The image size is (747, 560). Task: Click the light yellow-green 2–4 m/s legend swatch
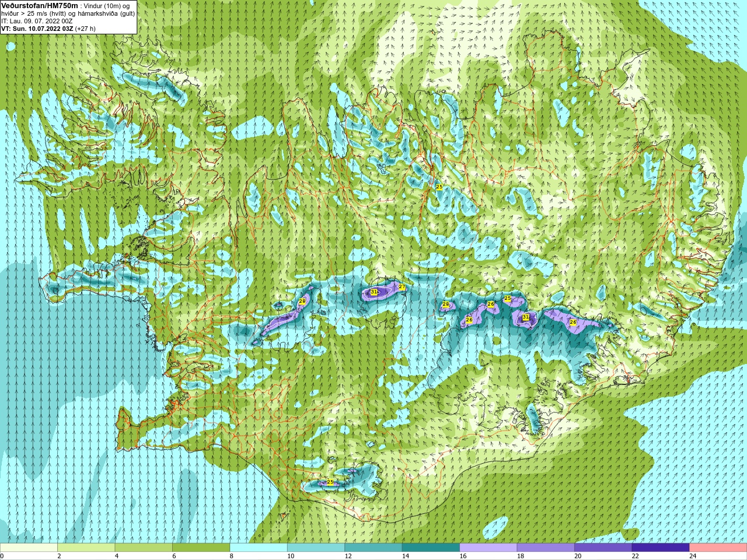[86, 548]
